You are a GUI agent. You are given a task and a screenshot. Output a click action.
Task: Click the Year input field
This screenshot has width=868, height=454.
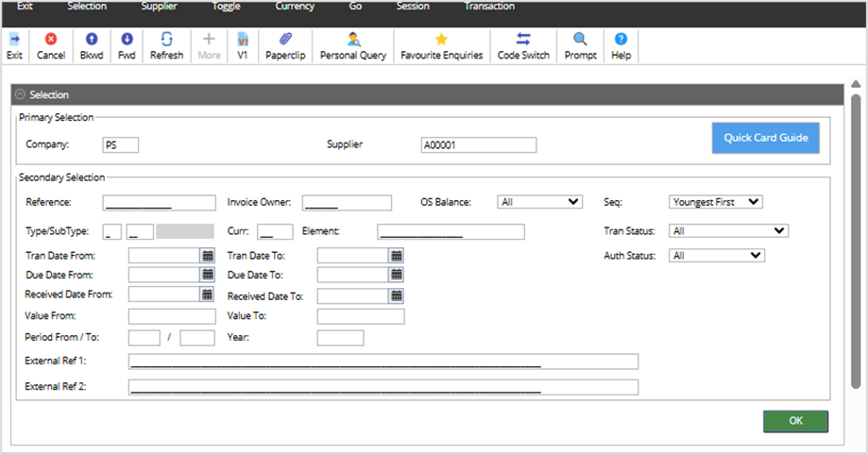(x=340, y=338)
